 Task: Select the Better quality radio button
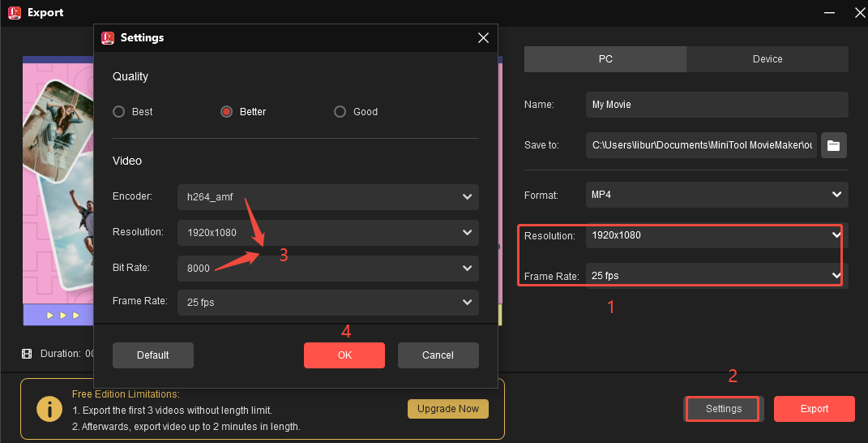(226, 111)
